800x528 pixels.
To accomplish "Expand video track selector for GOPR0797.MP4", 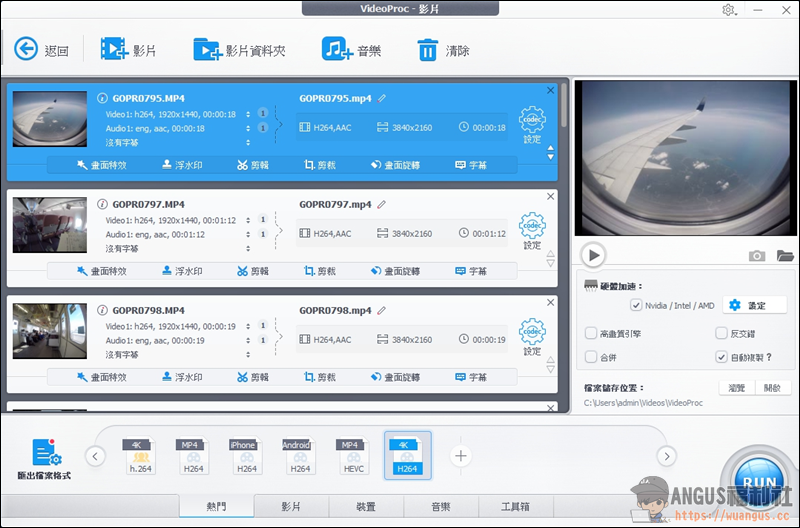I will click(248, 220).
